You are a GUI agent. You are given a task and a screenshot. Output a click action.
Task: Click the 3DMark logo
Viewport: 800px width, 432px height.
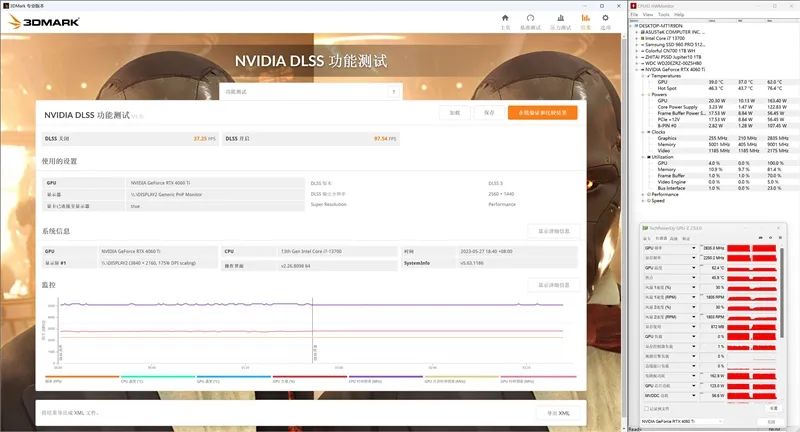[x=44, y=22]
